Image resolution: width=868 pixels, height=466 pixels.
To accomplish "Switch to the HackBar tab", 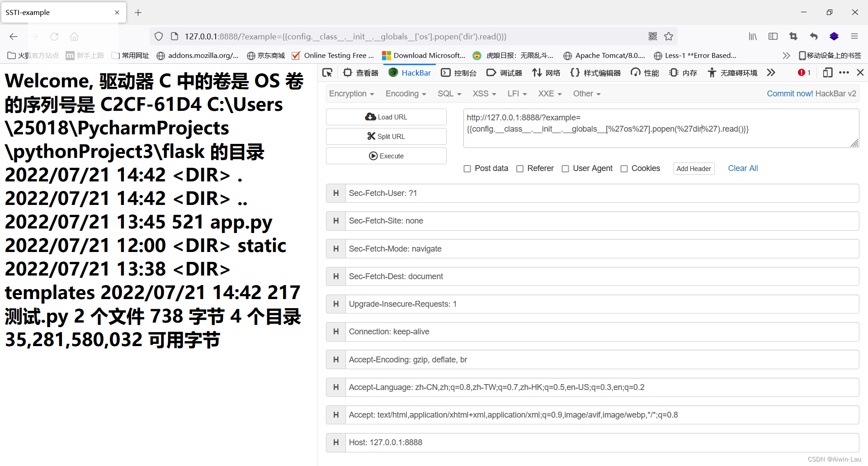I will [410, 72].
